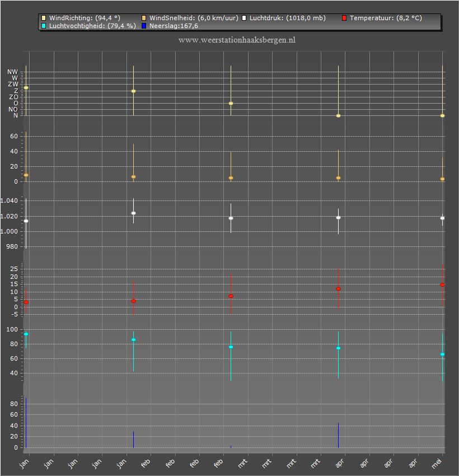The width and height of the screenshot is (459, 476).
Task: Click April wind direction data point
Action: [338, 116]
